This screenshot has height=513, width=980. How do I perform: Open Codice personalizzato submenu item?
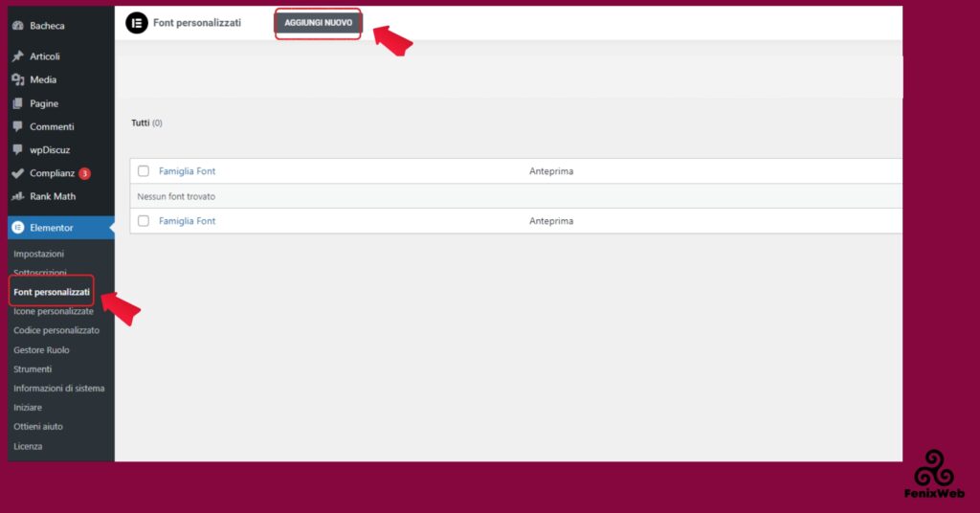[x=56, y=330]
